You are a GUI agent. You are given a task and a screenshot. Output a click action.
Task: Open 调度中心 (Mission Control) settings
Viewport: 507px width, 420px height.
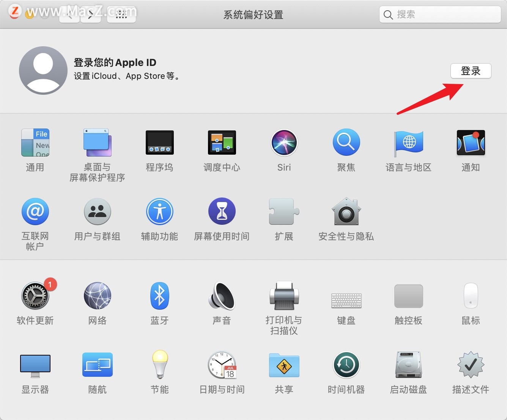[222, 143]
